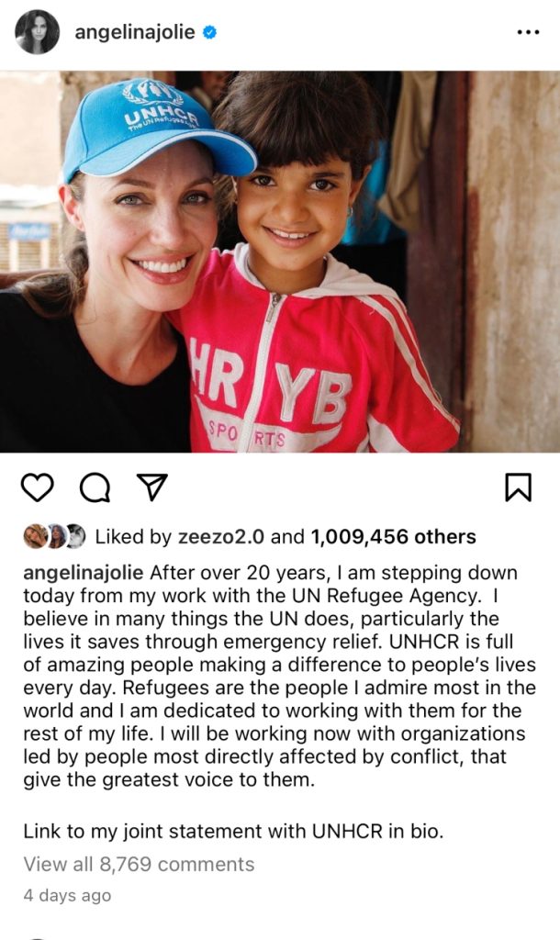Tap the blue verified badge
The height and width of the screenshot is (940, 560).
coord(210,33)
